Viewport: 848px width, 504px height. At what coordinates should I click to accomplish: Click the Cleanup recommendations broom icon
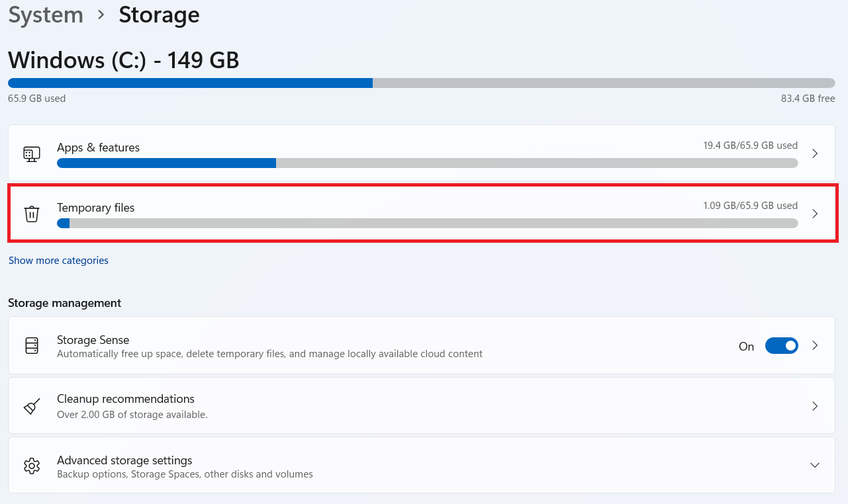point(32,405)
